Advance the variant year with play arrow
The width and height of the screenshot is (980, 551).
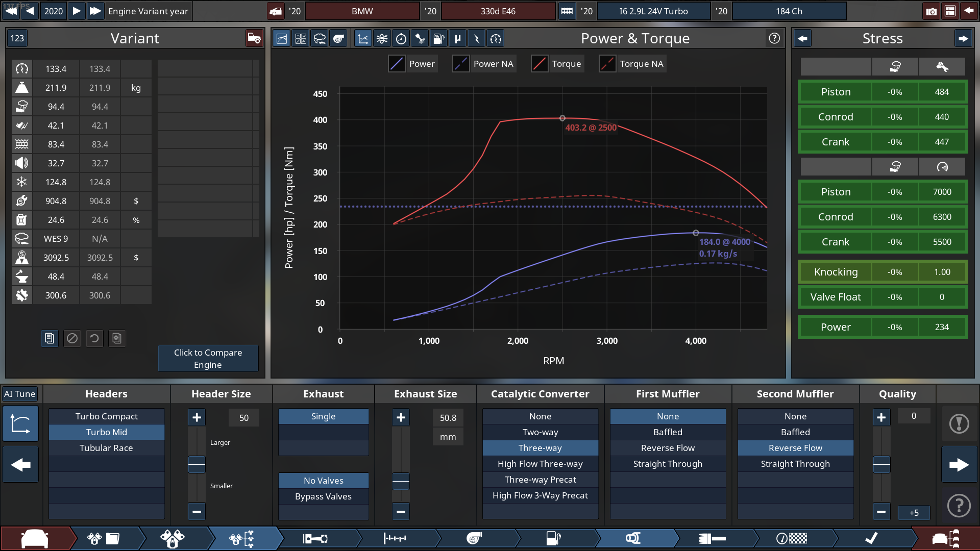pyautogui.click(x=77, y=11)
